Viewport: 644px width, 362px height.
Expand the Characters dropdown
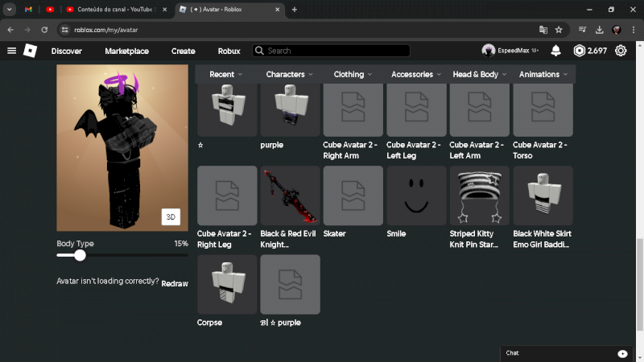point(290,74)
